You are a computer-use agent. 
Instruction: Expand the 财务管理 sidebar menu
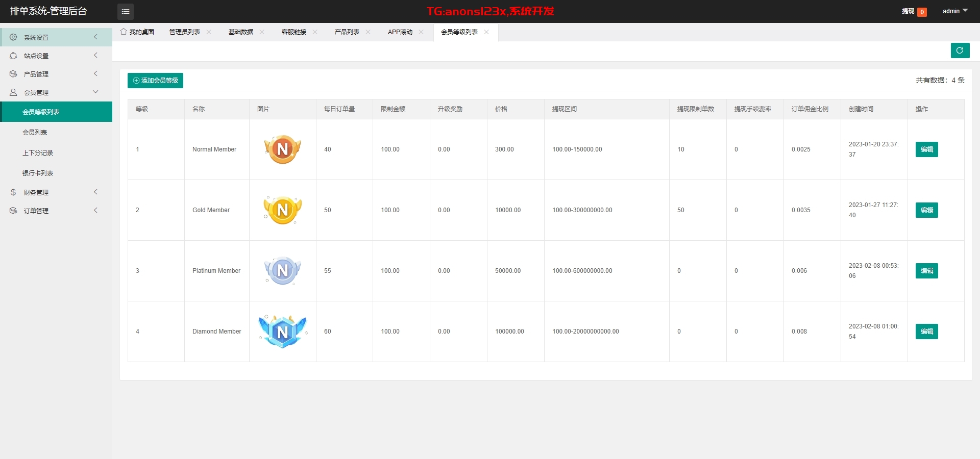pos(56,192)
